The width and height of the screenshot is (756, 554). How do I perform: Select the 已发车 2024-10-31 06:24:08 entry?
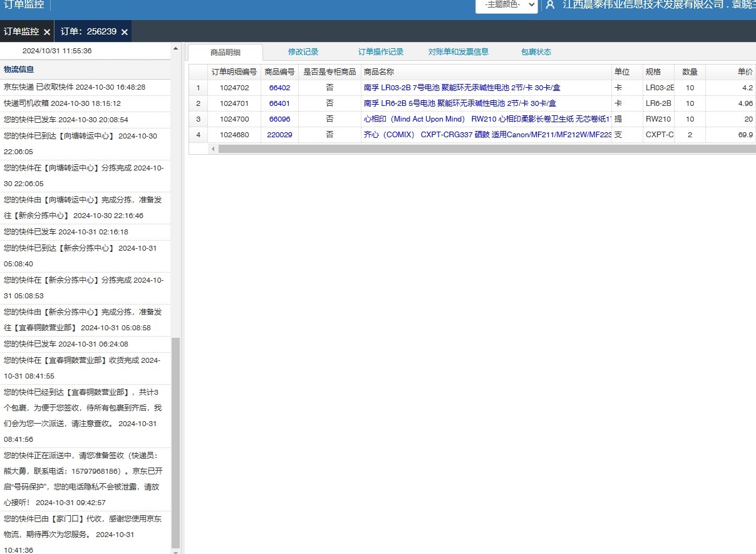pos(85,344)
